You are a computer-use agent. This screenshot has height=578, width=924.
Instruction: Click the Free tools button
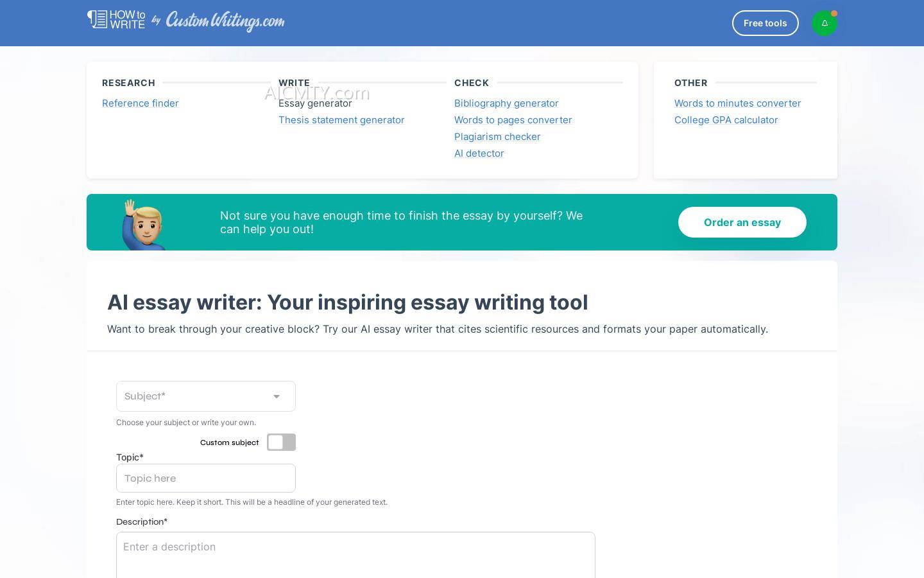tap(765, 23)
